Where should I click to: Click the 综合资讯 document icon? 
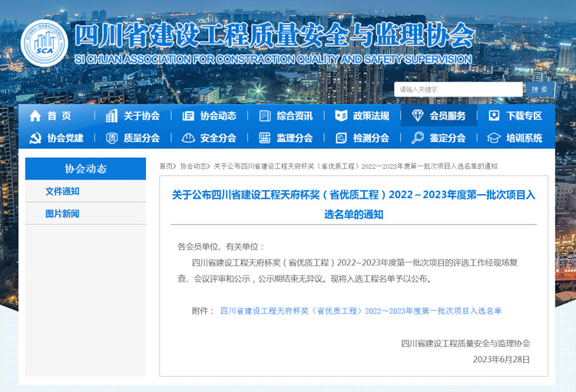(x=265, y=116)
